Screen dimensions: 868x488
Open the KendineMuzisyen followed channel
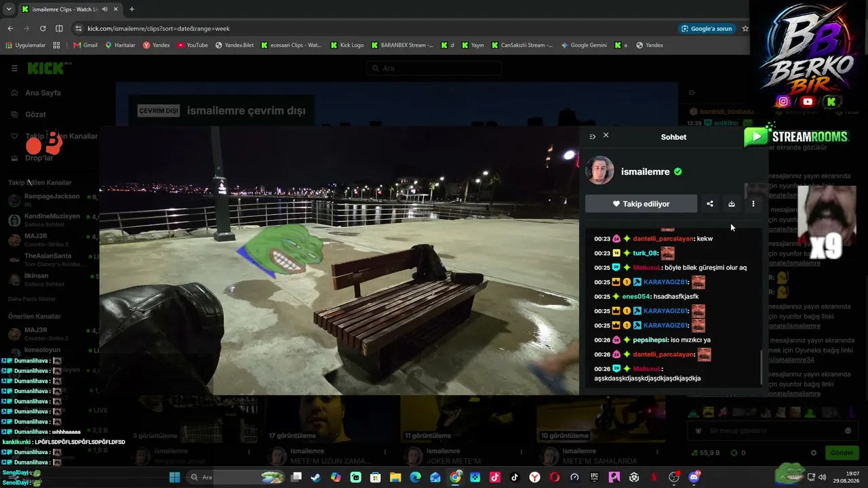pyautogui.click(x=51, y=220)
